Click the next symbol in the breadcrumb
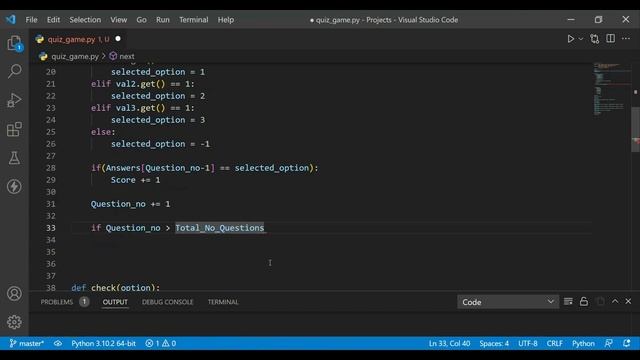Screen dimensions: 640x360 click(122, 56)
